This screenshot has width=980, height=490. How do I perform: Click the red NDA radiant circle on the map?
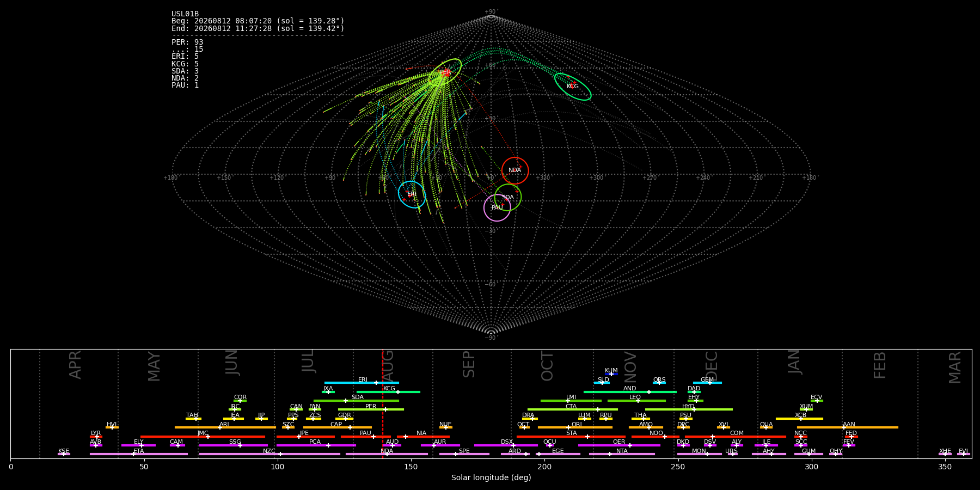coord(515,170)
